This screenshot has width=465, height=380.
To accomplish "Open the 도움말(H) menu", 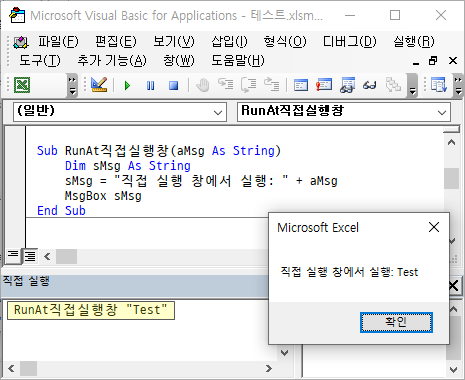I will click(x=238, y=61).
